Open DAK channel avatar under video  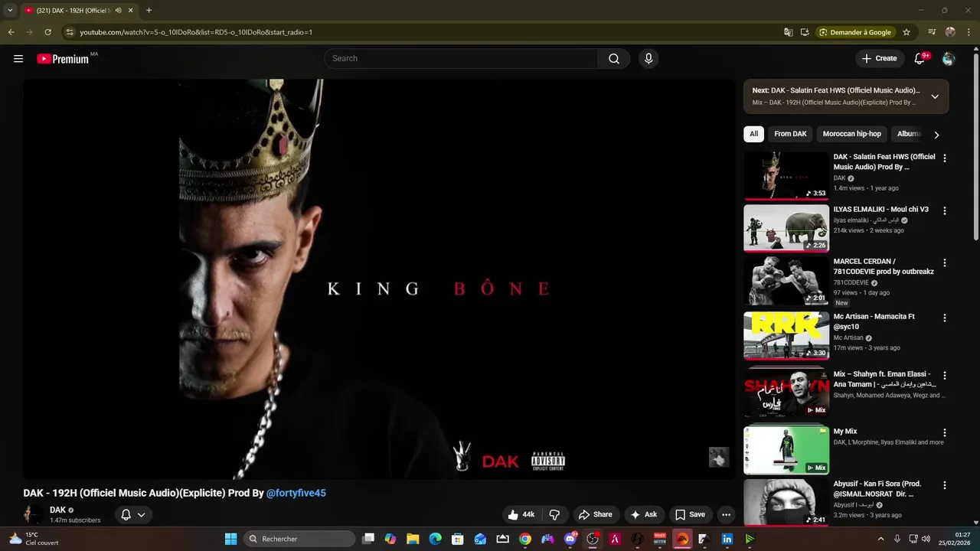click(x=33, y=514)
